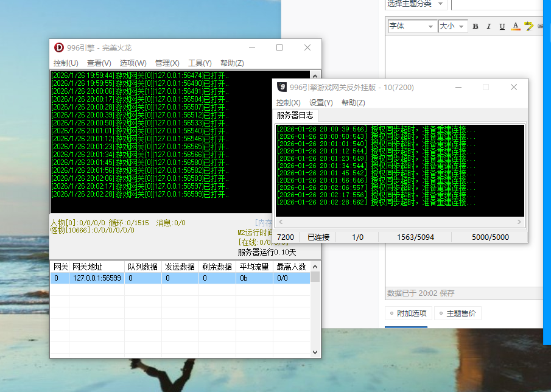
Task: Click the 主题售价 button
Action: [458, 313]
